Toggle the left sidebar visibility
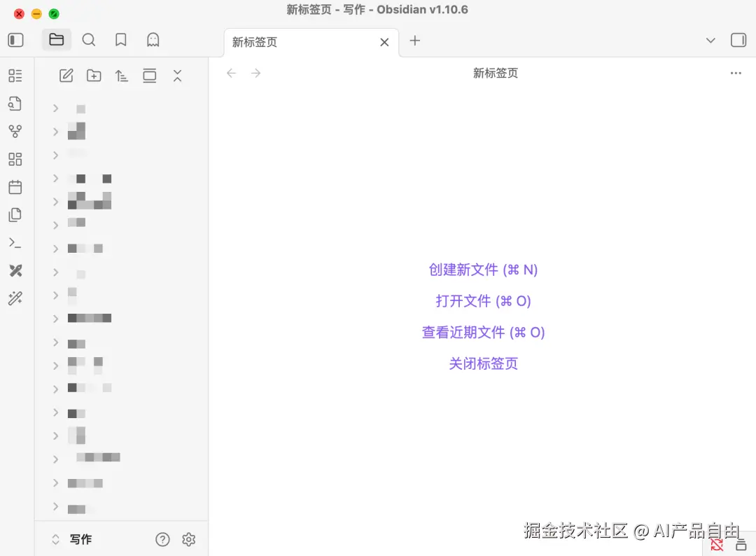The width and height of the screenshot is (756, 556). [x=15, y=40]
